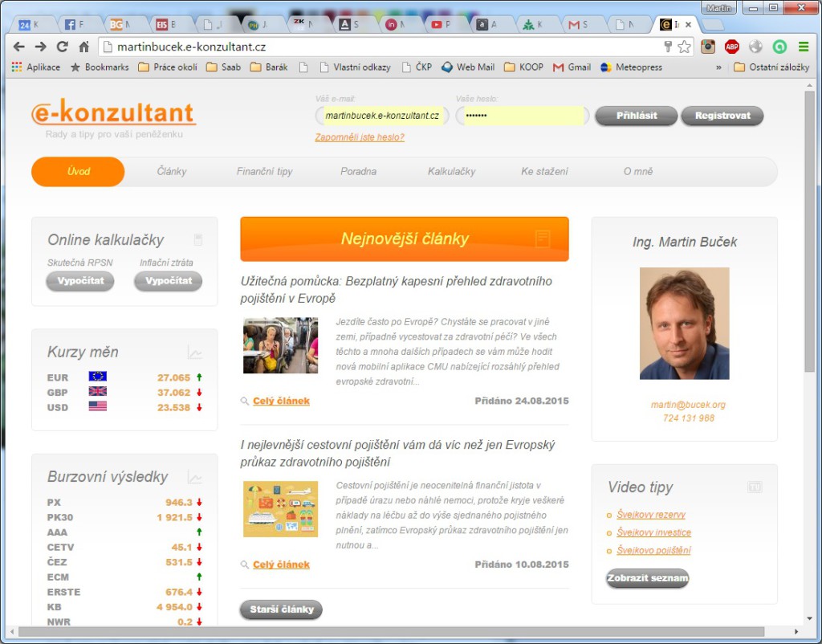Click the martin@bucek.org email link

click(688, 405)
